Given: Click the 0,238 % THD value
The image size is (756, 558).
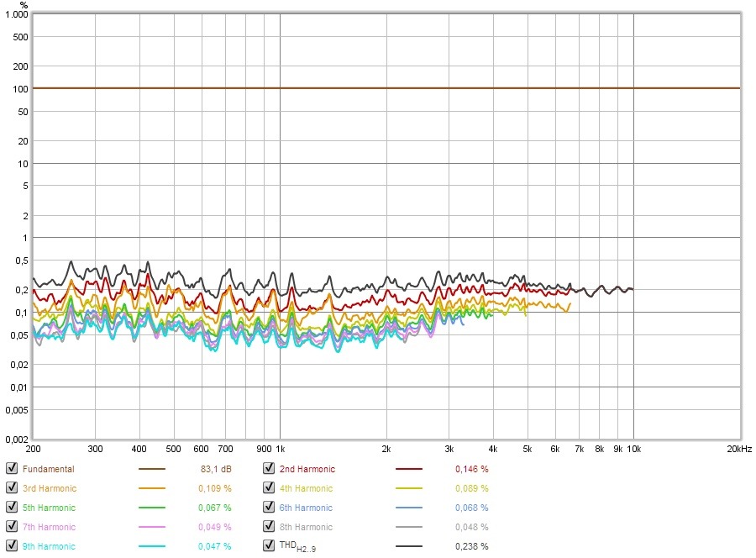Looking at the screenshot, I should pos(471,546).
